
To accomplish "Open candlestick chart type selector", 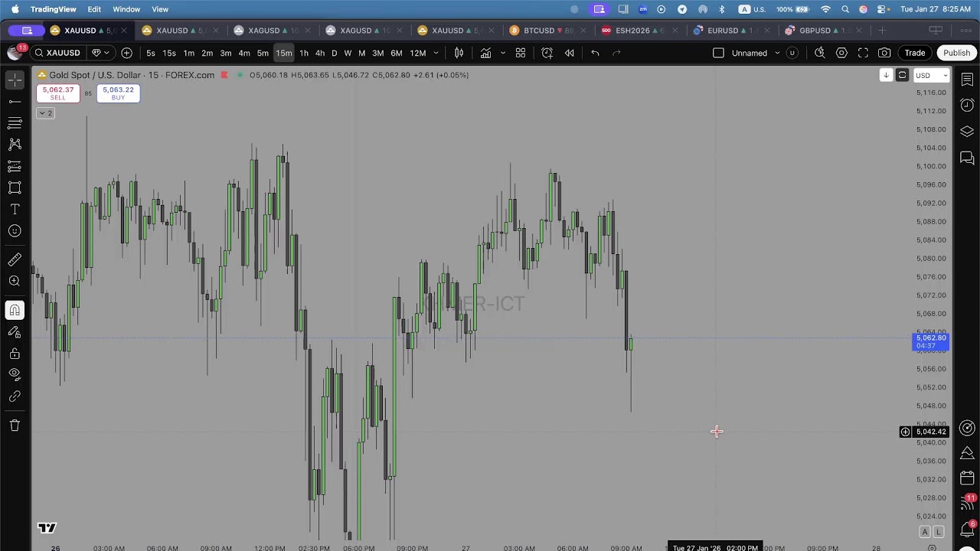I will [459, 53].
